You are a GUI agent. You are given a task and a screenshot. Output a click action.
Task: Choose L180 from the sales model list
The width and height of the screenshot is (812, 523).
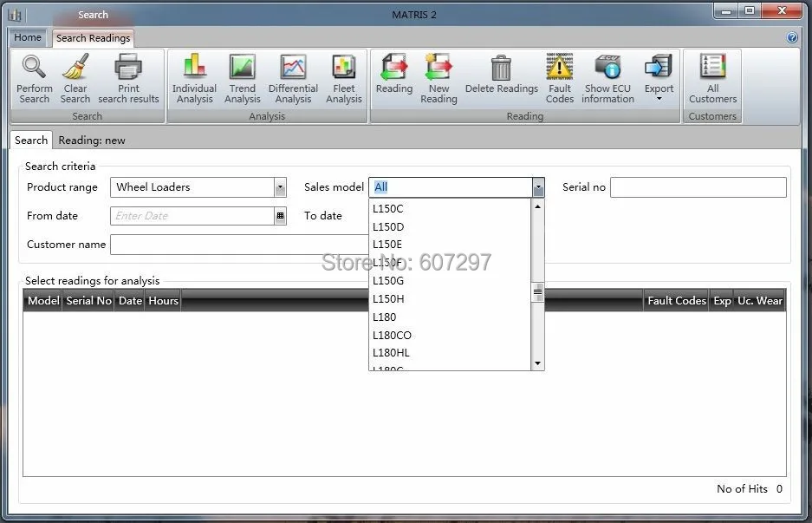pos(450,317)
